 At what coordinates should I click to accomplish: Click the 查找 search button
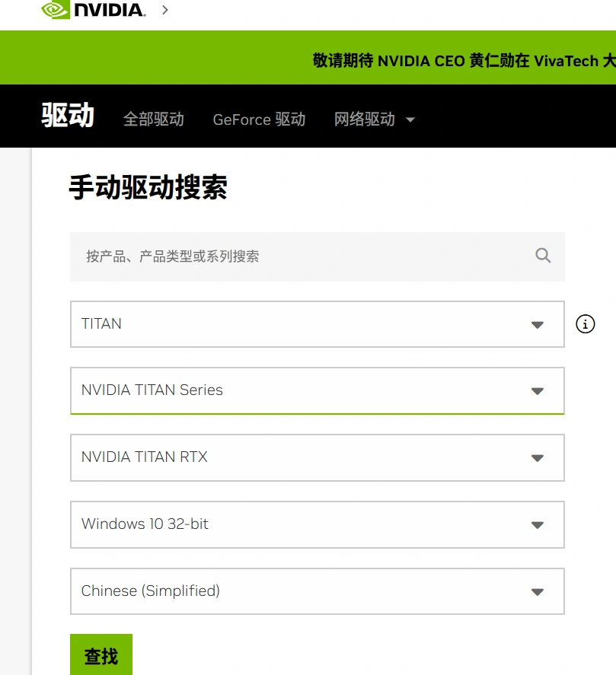pos(101,654)
